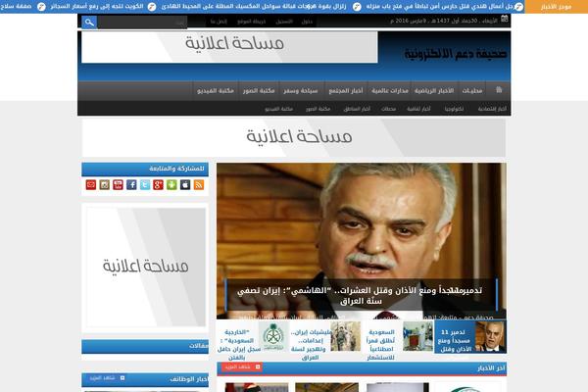Open the 'الأخبار الرياضية' menu item

tap(434, 91)
